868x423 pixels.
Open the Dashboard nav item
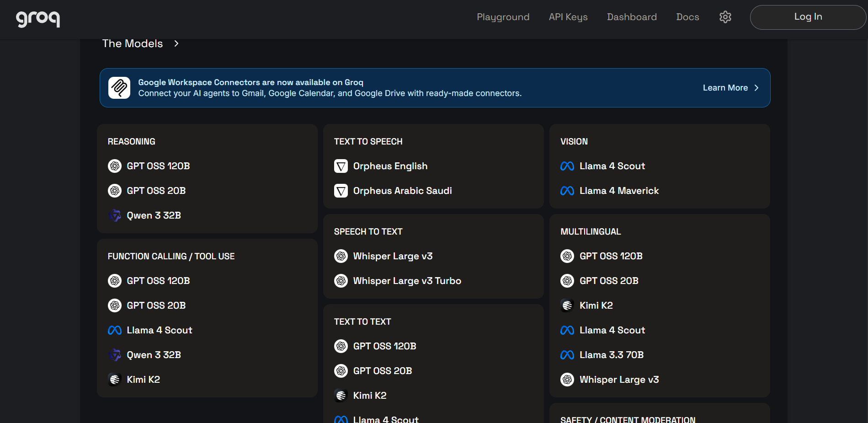coord(632,17)
